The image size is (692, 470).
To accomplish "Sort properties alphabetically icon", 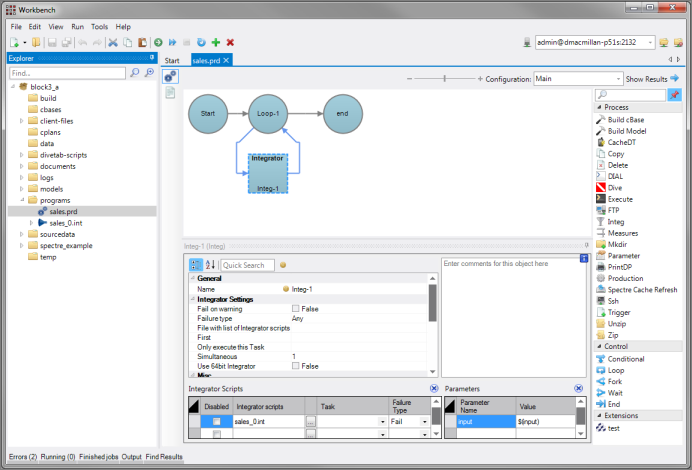I will tap(210, 265).
